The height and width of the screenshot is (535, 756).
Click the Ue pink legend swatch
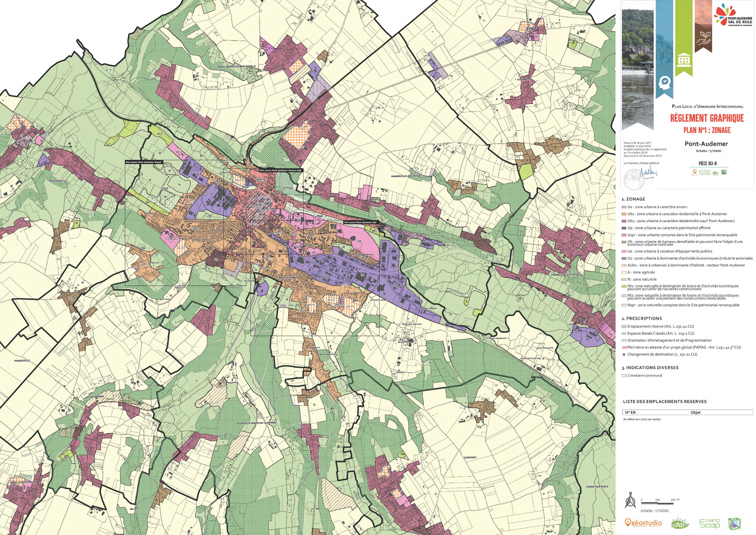click(x=624, y=251)
